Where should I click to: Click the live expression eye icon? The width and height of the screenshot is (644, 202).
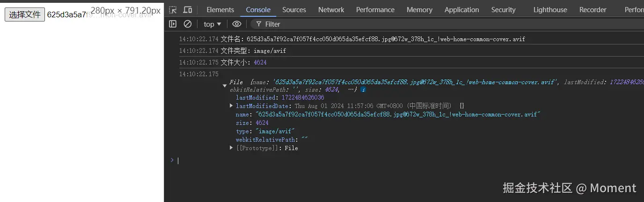pos(237,24)
